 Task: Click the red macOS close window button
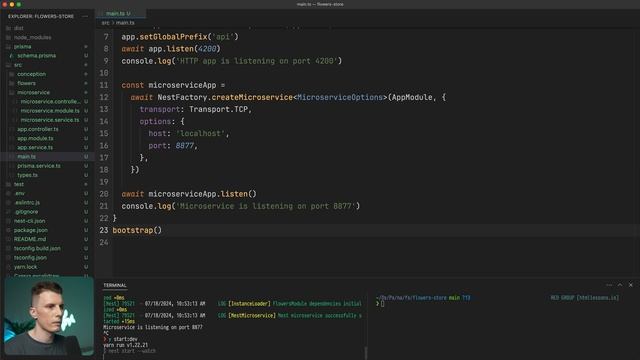pyautogui.click(x=4, y=4)
